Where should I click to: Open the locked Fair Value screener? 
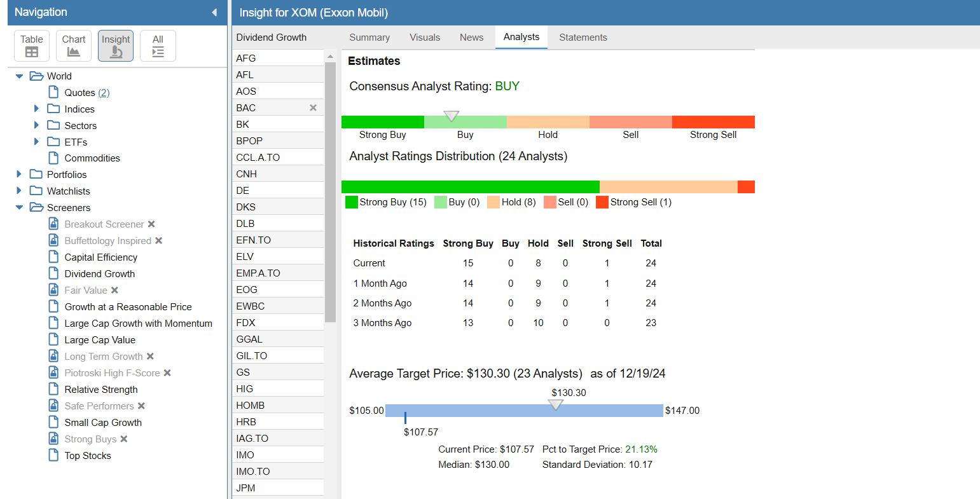pos(86,291)
